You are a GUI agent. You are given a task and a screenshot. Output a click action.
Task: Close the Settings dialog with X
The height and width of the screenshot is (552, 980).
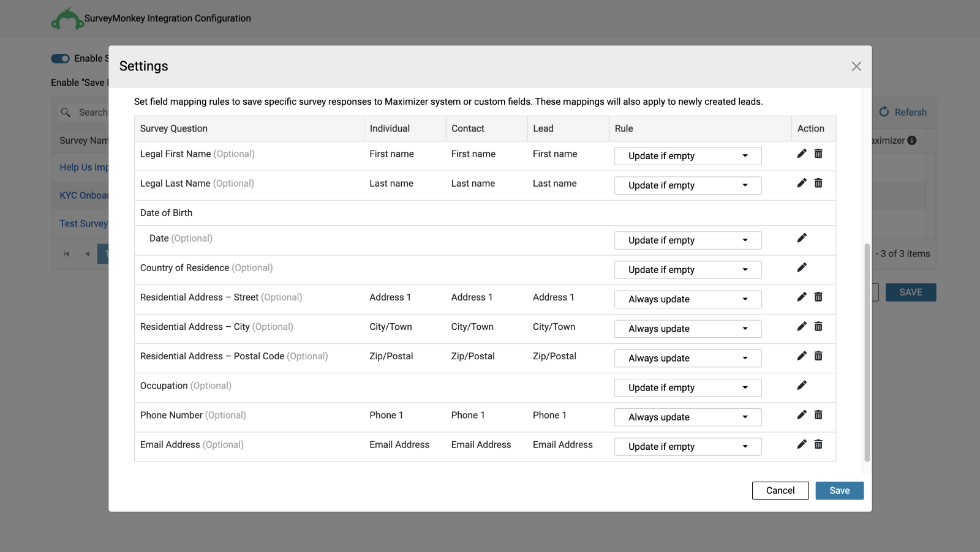pyautogui.click(x=856, y=66)
